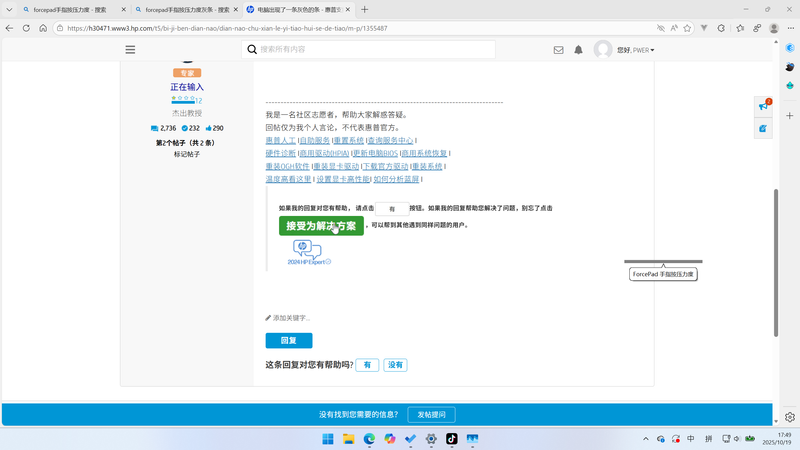This screenshot has height=450, width=800.
Task: Click the user avatar icon in header
Action: pyautogui.click(x=602, y=49)
